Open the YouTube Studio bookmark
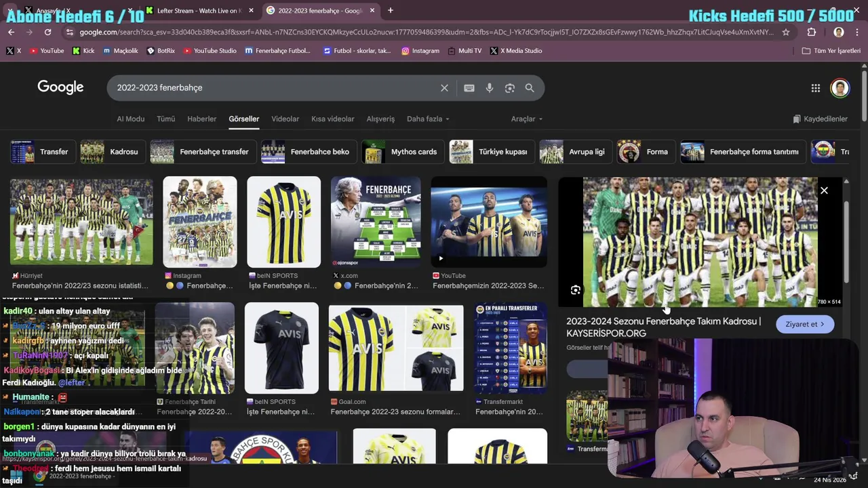 click(210, 50)
